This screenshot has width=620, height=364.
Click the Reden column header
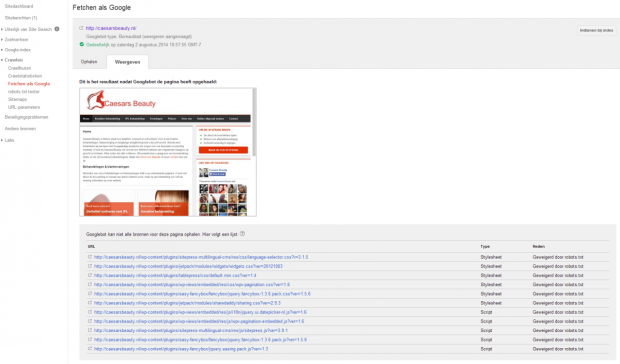539,247
